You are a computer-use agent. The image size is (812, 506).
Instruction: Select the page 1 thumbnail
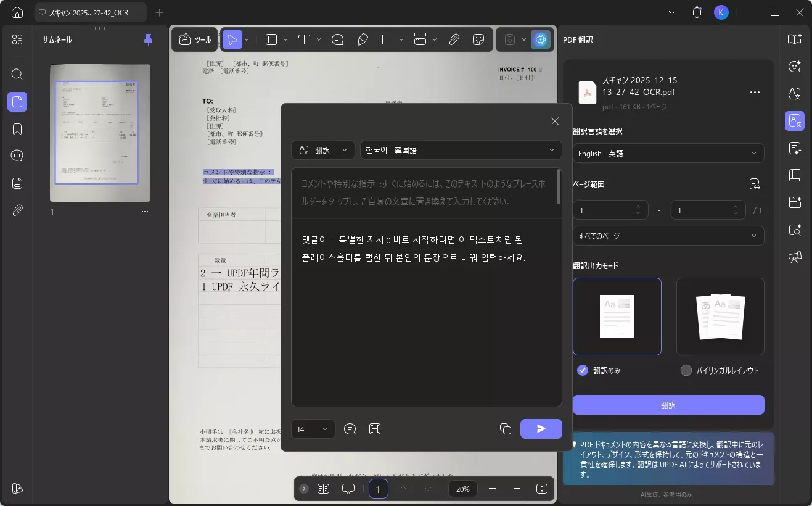pos(100,133)
